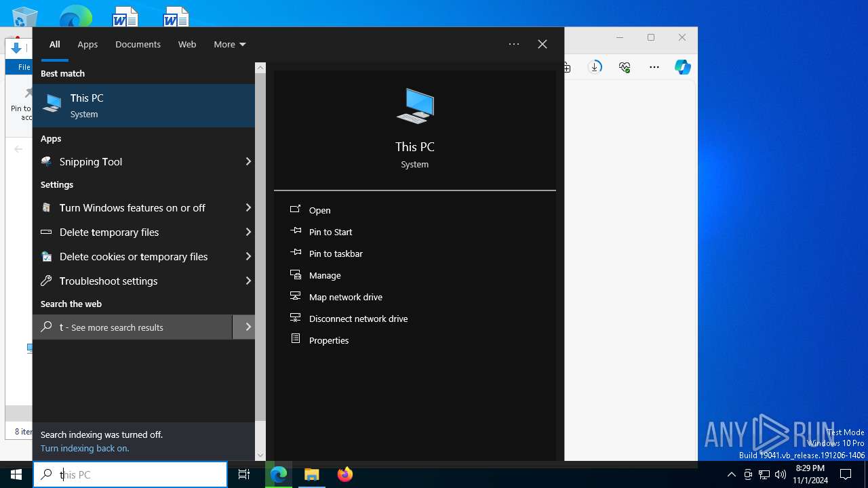The width and height of the screenshot is (868, 488).
Task: Switch to the Apps search tab
Action: pos(87,44)
